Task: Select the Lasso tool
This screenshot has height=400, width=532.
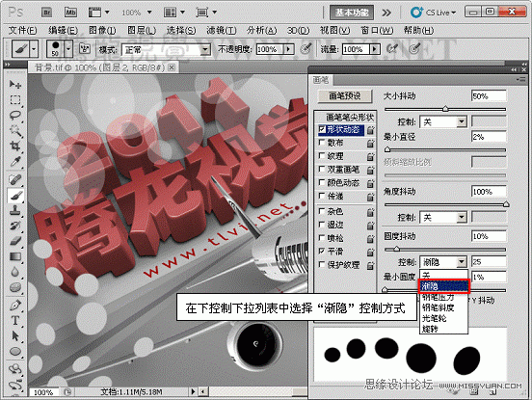Action: tap(15, 116)
